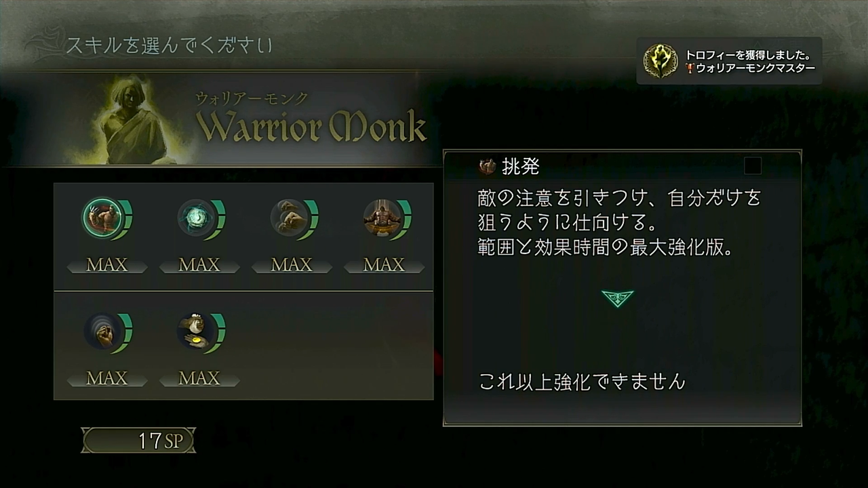Click the green level gauge beside energy orb
868x488 pixels.
217,220
